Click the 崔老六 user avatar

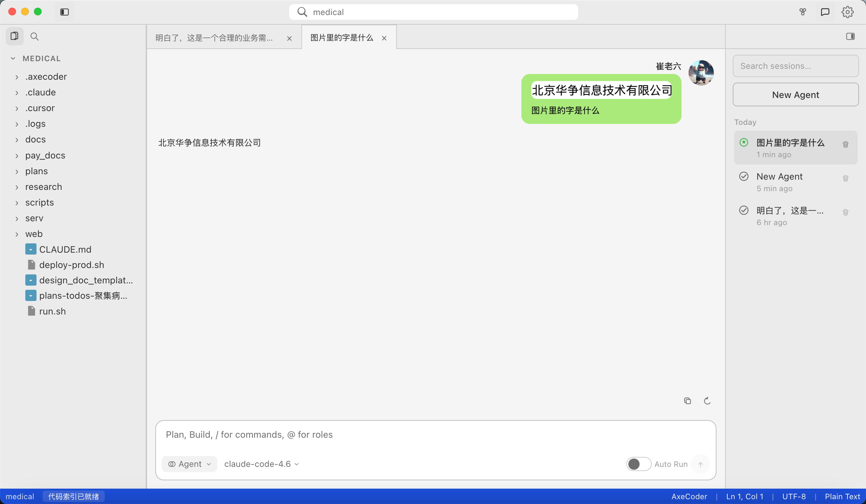tap(701, 73)
